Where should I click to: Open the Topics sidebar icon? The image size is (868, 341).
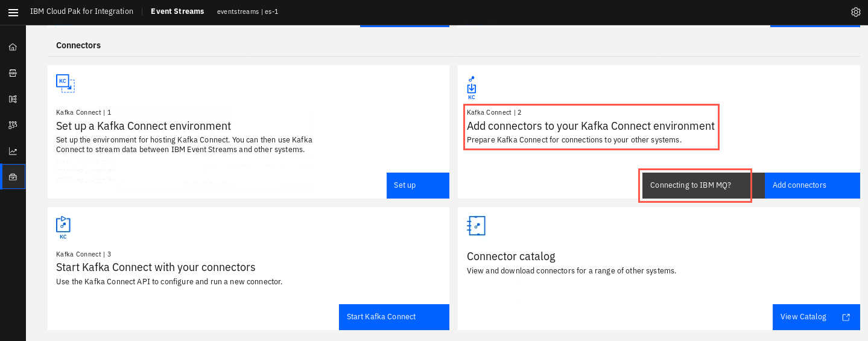click(x=13, y=73)
